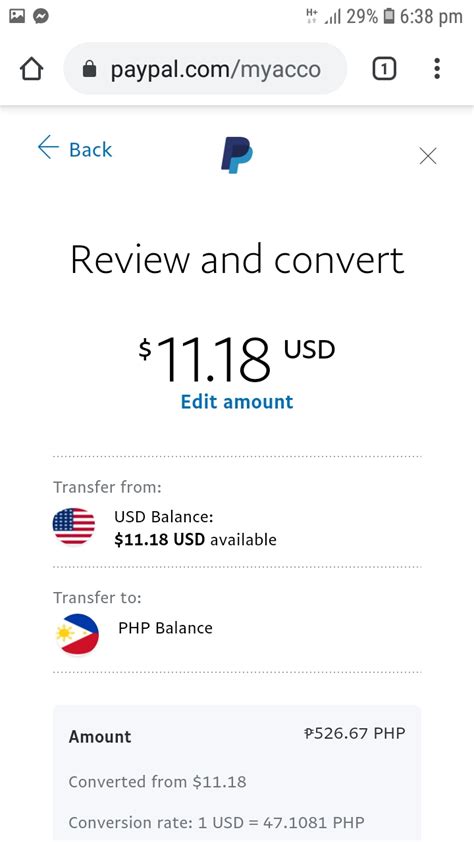Tap the Conversion rate line
Viewport: 474px width, 842px height.
[x=216, y=822]
